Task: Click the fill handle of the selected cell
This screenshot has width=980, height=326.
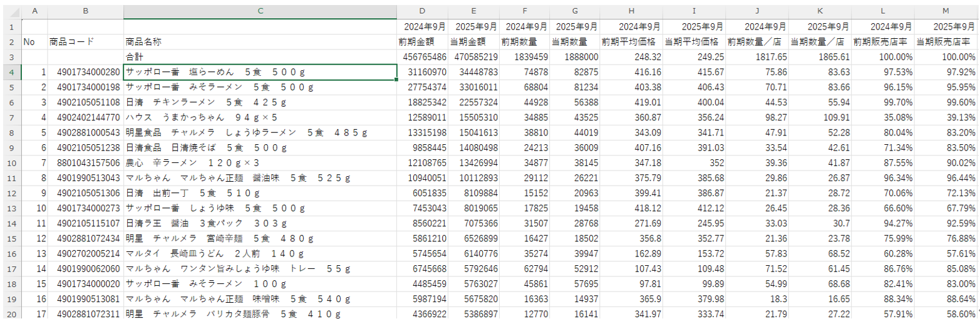Action: [x=396, y=80]
